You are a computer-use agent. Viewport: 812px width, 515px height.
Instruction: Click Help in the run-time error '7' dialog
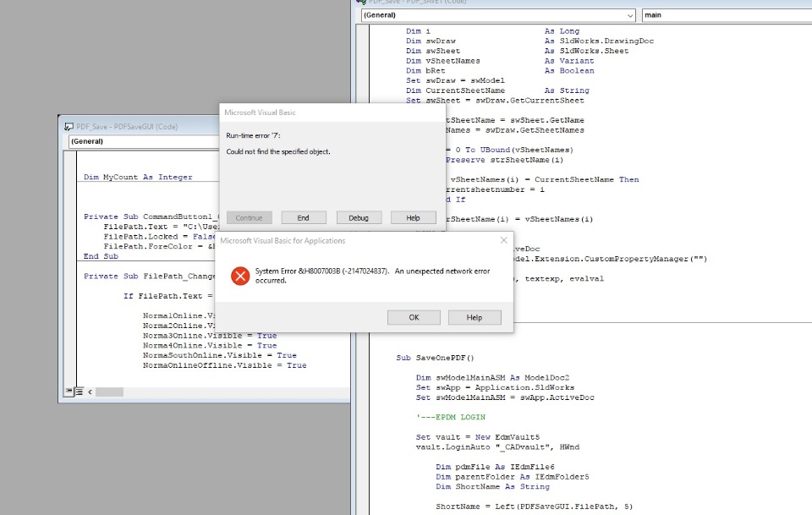coord(414,218)
